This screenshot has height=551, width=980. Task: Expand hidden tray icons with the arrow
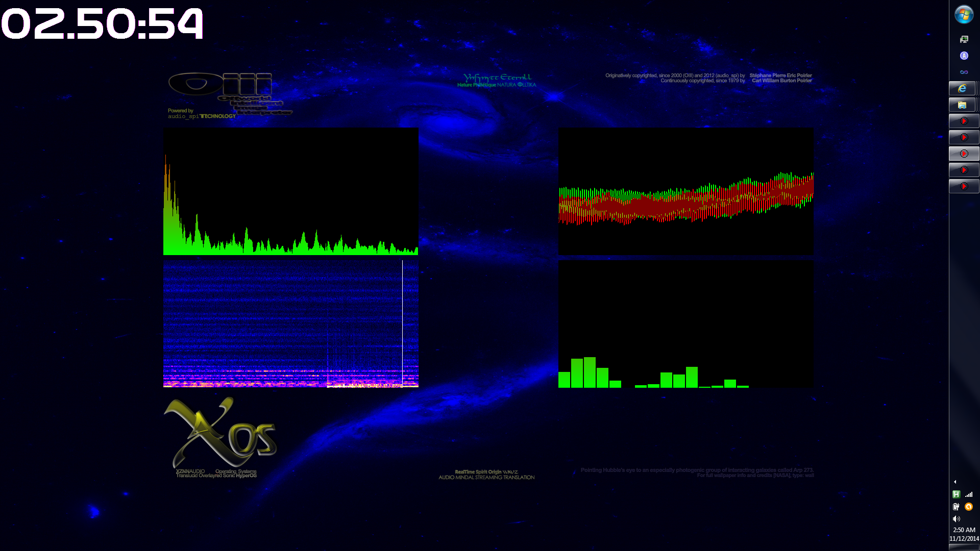click(x=955, y=482)
